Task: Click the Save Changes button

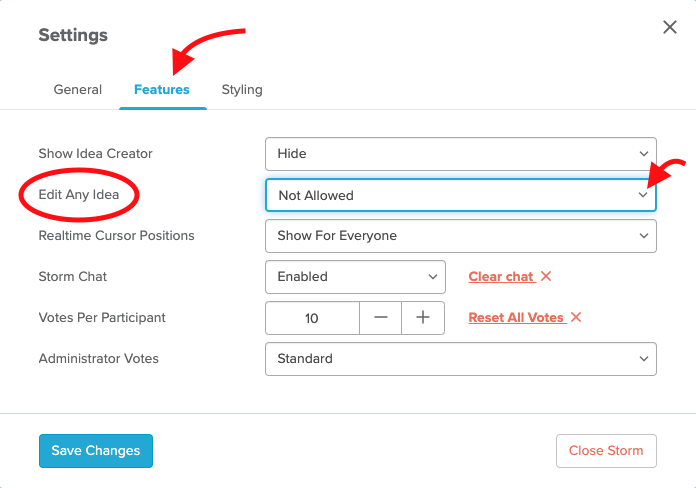Action: click(x=96, y=451)
